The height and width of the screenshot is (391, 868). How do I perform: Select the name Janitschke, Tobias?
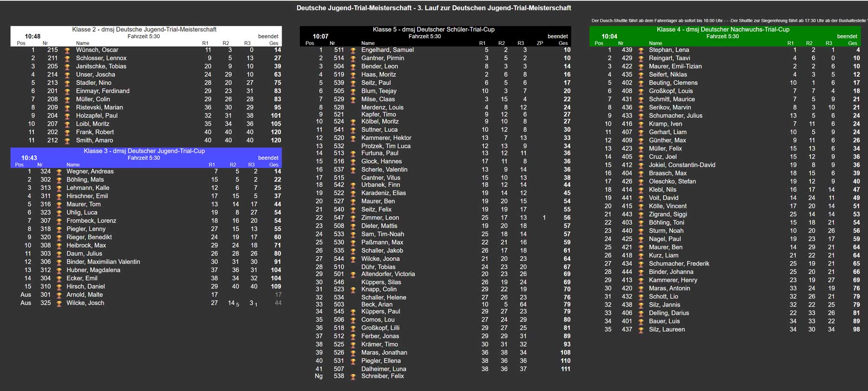pos(101,66)
